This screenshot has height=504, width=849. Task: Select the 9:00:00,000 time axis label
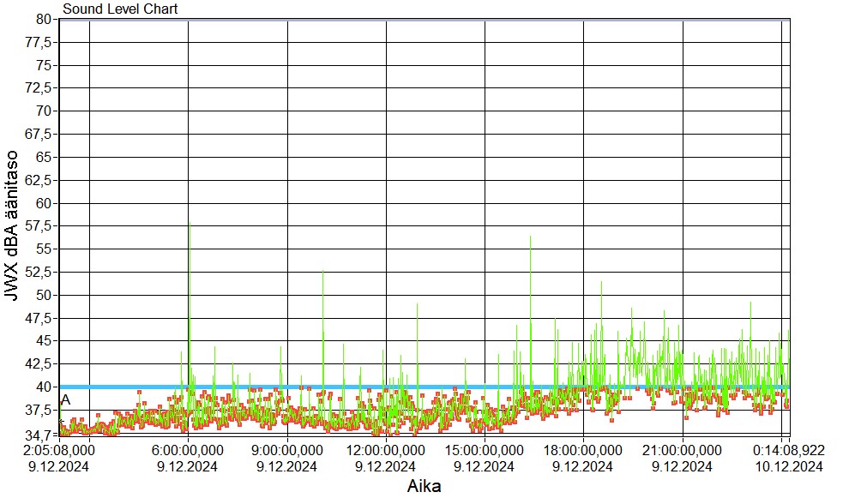(287, 451)
